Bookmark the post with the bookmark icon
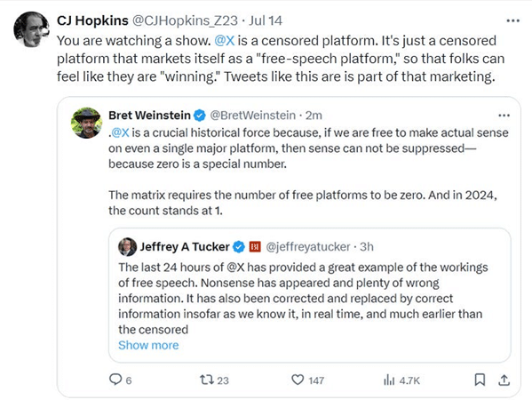Screen dimensions: 532x400 pos(480,380)
